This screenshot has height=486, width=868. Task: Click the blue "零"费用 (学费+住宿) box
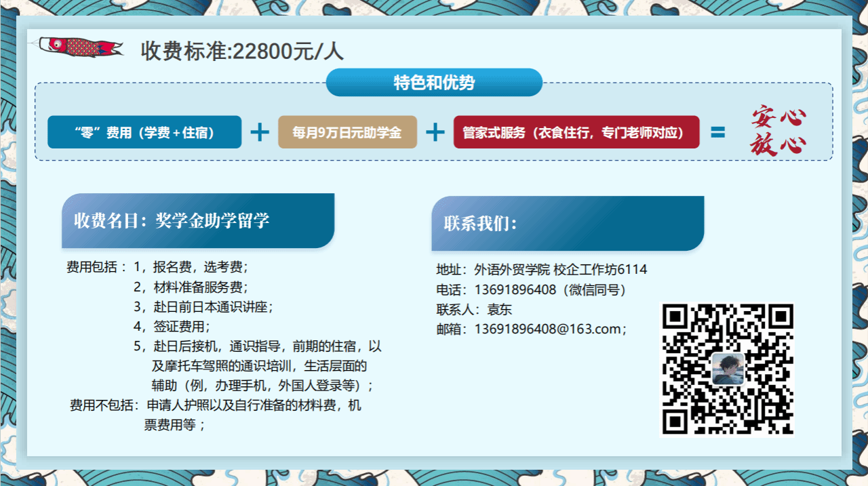[x=144, y=132]
